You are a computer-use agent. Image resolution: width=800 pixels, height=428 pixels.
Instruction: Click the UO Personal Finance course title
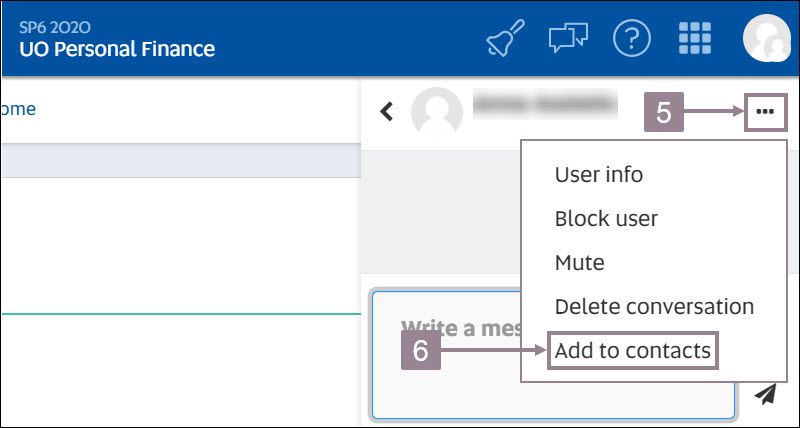click(117, 48)
